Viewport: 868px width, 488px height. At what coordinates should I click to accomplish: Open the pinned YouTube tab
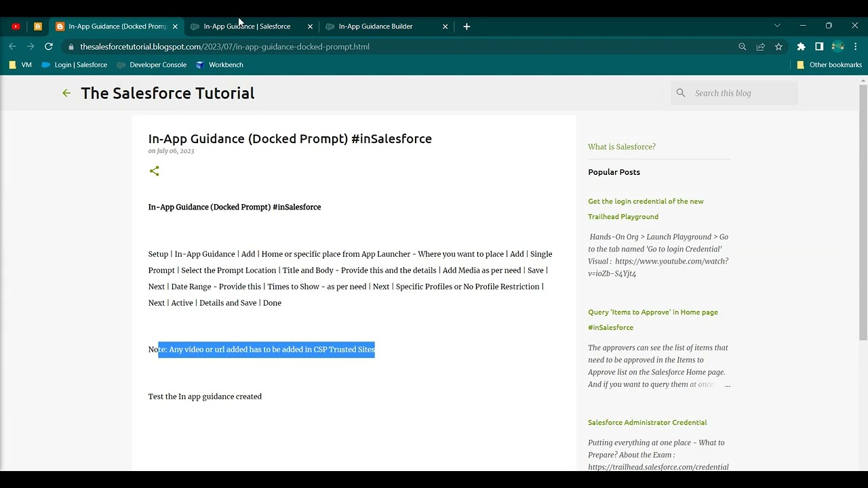(16, 26)
